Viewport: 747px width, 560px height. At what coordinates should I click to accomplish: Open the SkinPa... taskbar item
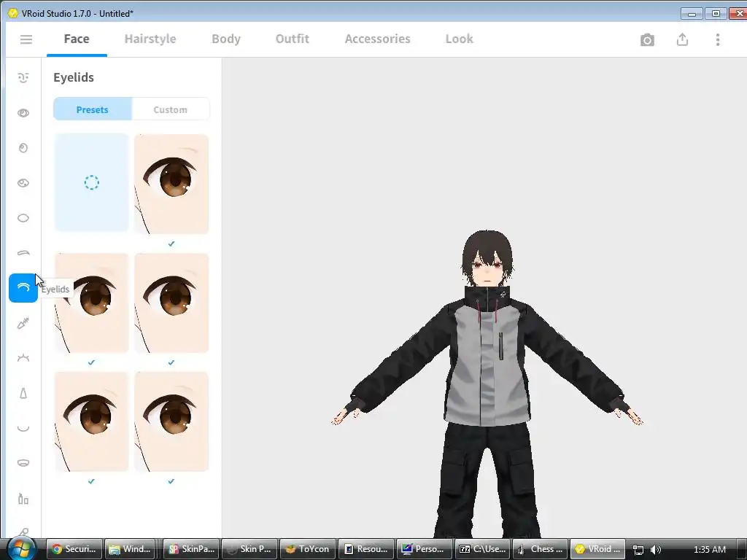192,549
